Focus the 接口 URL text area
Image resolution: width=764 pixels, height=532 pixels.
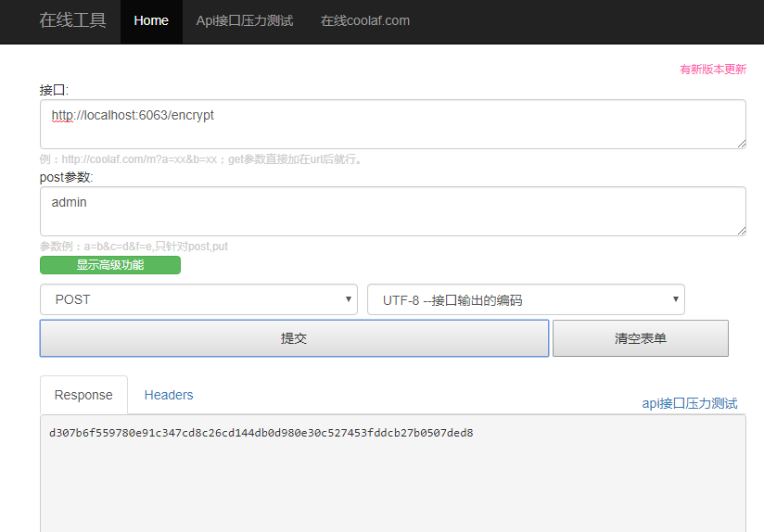click(x=393, y=124)
